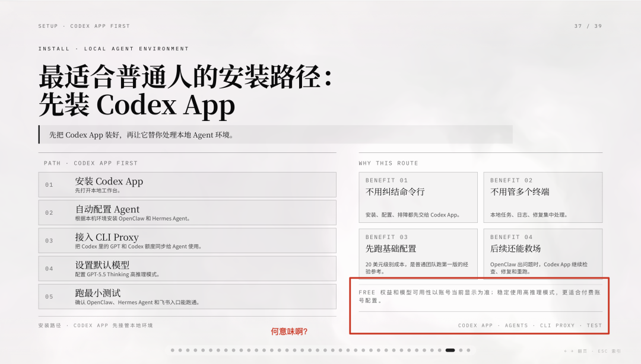Viewport: 641px width, 364px height.
Task: Open Benefit 04 后续还能救场 card
Action: click(x=543, y=253)
